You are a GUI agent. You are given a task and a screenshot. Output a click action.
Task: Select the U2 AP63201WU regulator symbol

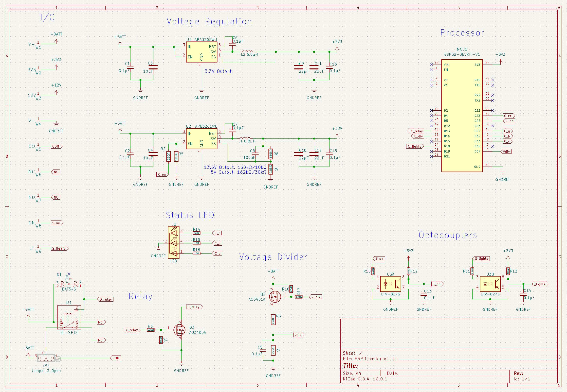[x=201, y=139]
